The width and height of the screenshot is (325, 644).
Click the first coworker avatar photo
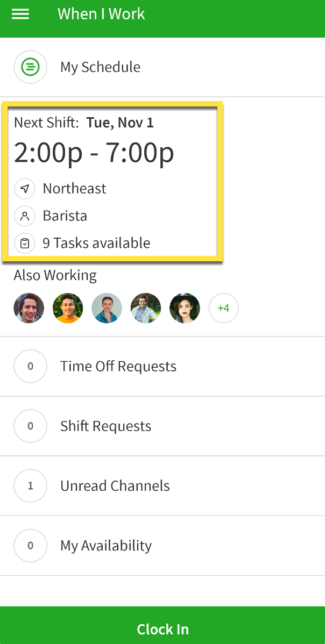click(x=29, y=308)
